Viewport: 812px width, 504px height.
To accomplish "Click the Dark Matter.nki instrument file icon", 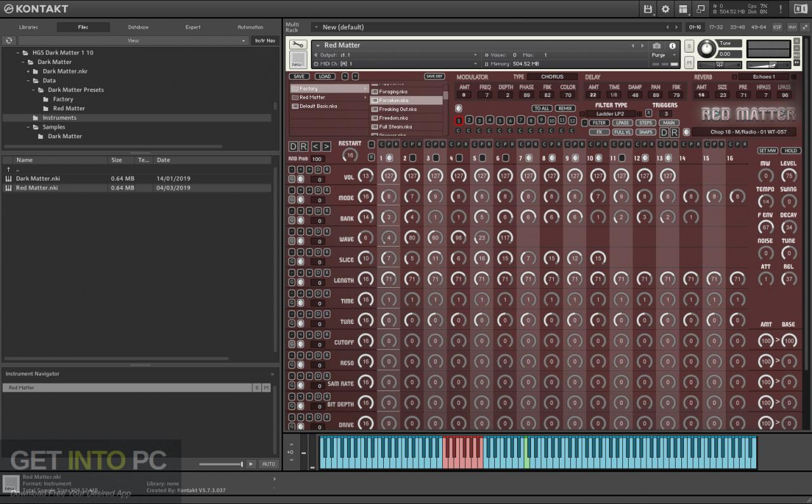I will [8, 179].
